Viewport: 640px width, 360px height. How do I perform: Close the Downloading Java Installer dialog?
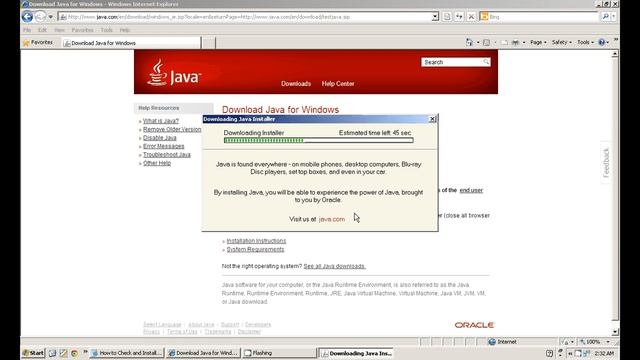pos(433,119)
